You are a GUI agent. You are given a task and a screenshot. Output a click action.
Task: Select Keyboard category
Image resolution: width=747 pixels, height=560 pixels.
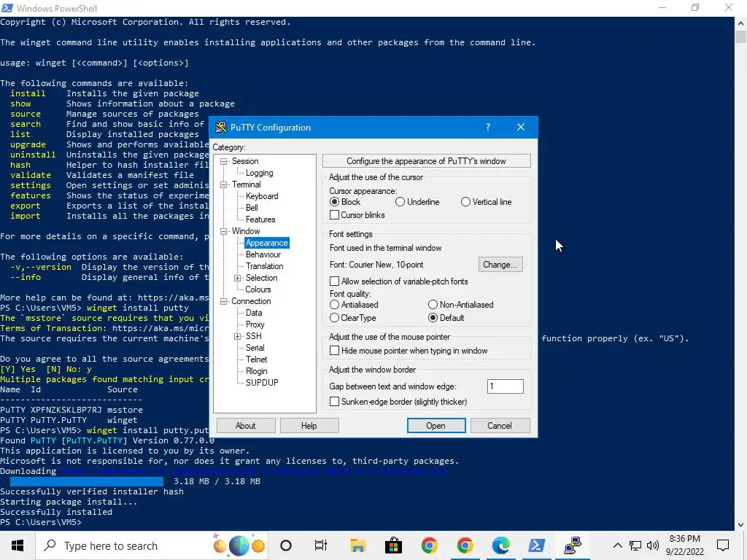tap(262, 196)
